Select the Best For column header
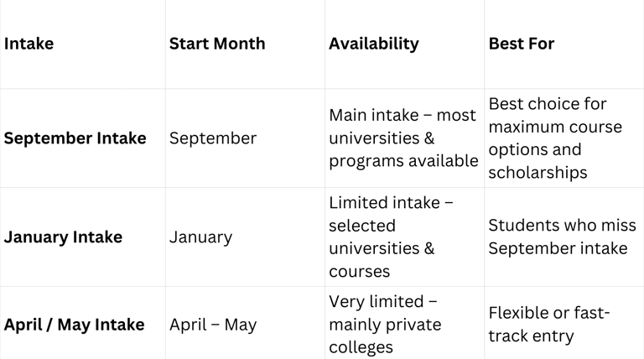 pos(522,44)
